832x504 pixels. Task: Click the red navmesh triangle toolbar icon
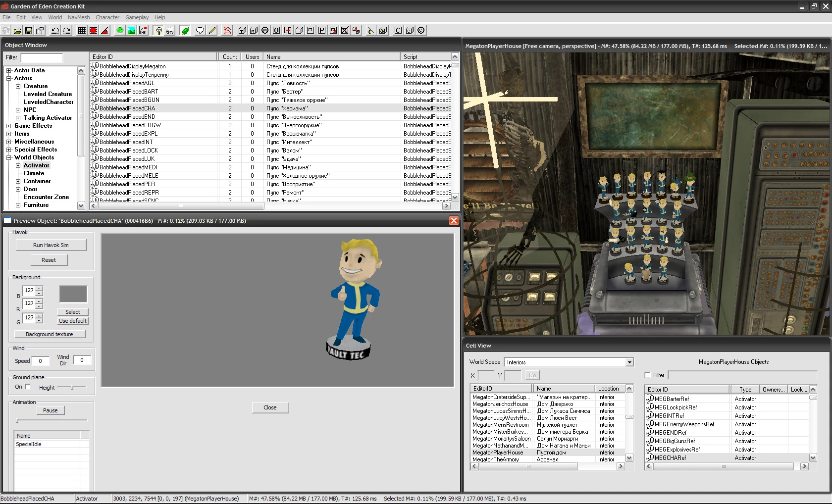(x=227, y=31)
